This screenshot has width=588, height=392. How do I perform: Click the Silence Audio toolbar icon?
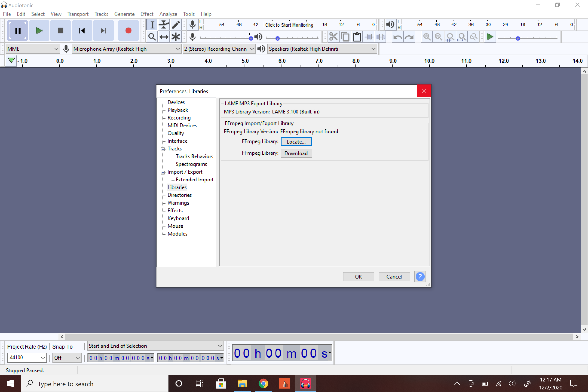click(380, 37)
